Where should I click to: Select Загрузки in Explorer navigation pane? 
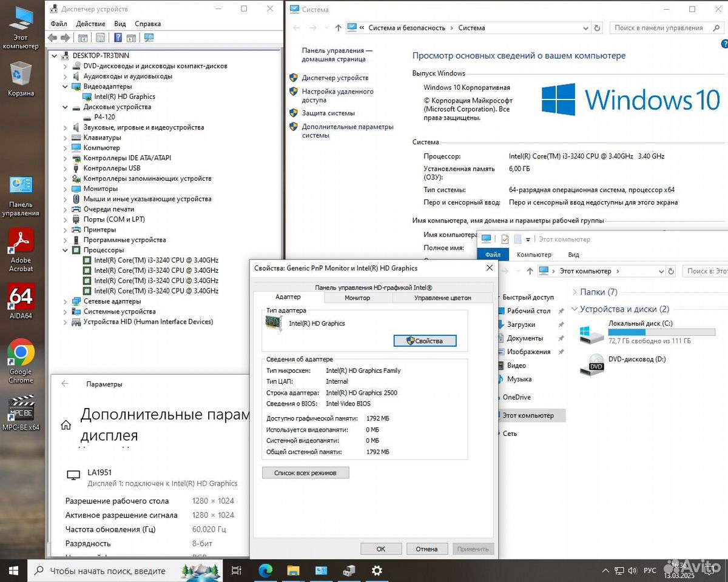pos(521,324)
